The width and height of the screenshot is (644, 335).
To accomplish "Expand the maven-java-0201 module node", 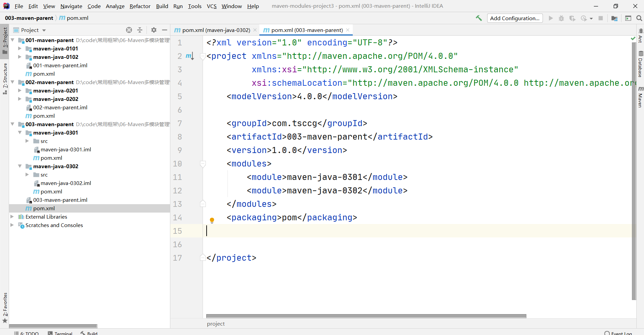I will coord(20,90).
